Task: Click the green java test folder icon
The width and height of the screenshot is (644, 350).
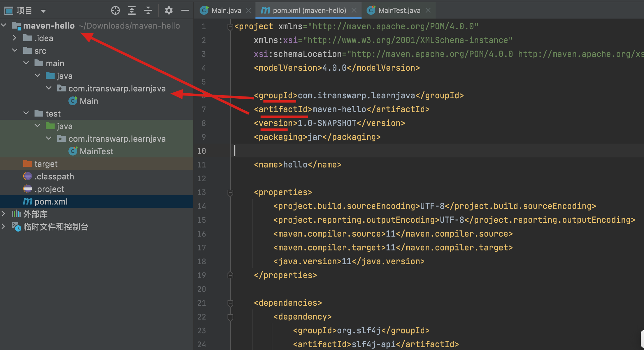Action: 50,126
